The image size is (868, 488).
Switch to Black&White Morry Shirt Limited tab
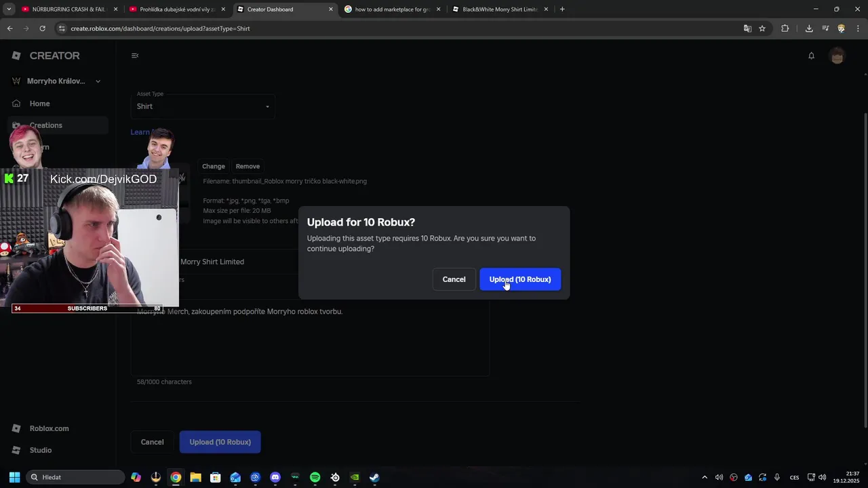(500, 9)
